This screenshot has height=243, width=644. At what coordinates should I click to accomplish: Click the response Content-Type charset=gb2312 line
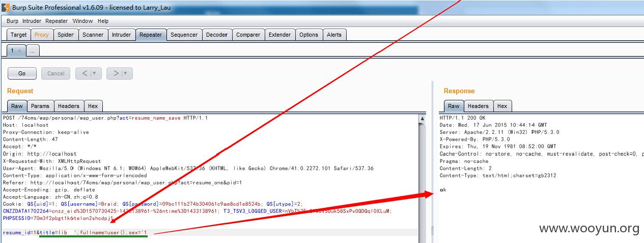pyautogui.click(x=498, y=175)
